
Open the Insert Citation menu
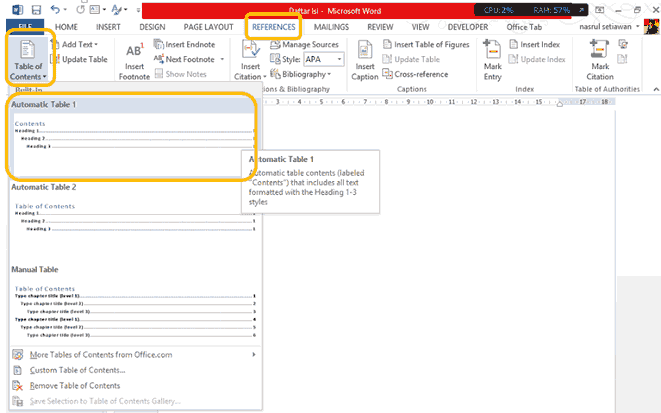click(x=250, y=60)
